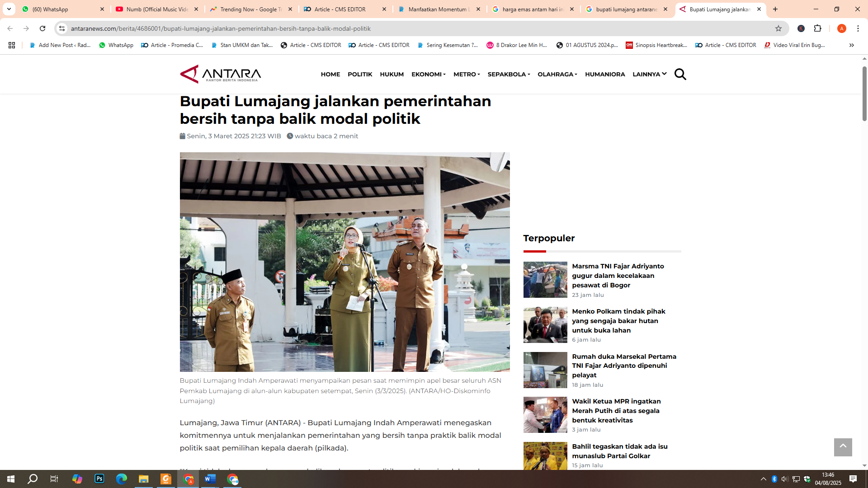Launch Photoshop from the taskbar
The height and width of the screenshot is (488, 868).
tap(99, 479)
